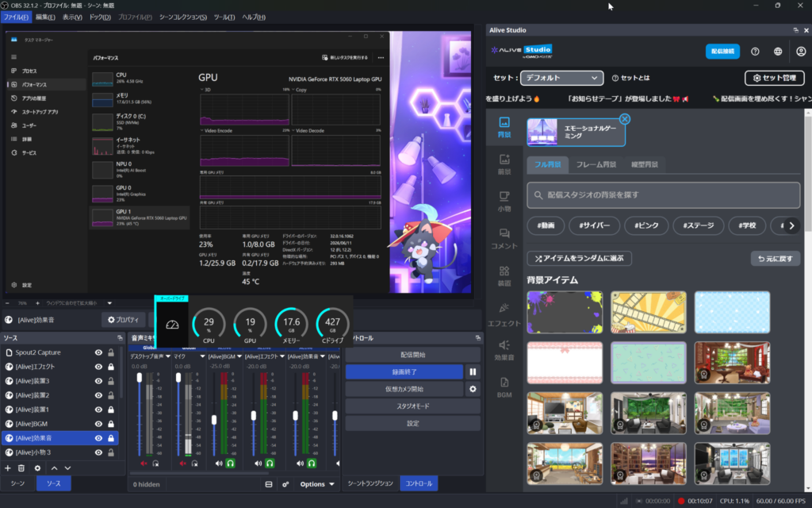Viewport: 812px width, 508px height.
Task: Open the セット デフォルト dropdown
Action: coord(562,78)
